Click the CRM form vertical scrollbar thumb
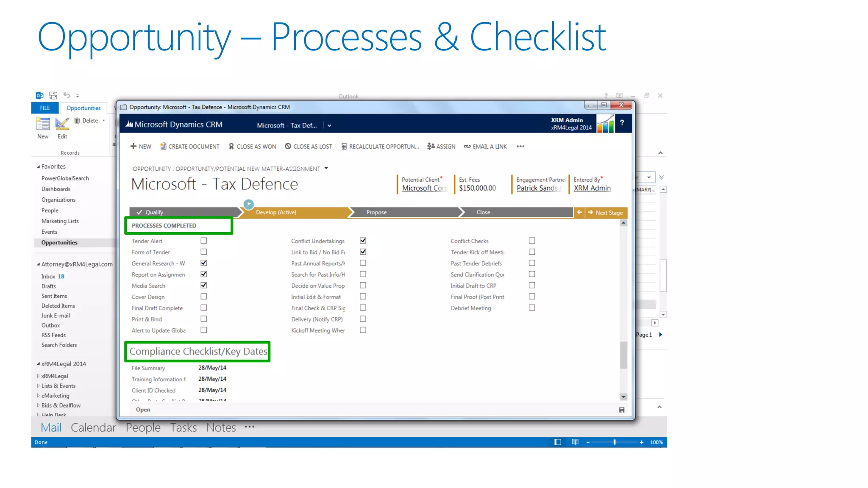 (623, 355)
